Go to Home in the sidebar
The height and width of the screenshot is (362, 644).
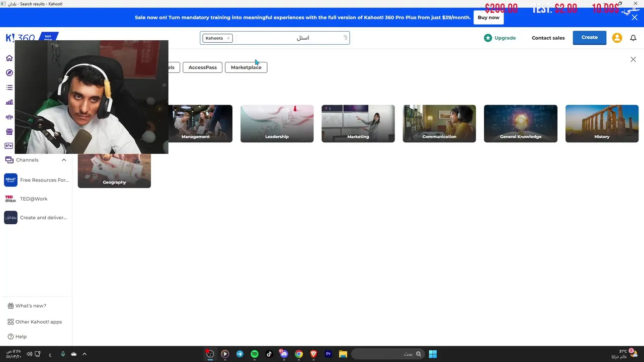tap(9, 58)
